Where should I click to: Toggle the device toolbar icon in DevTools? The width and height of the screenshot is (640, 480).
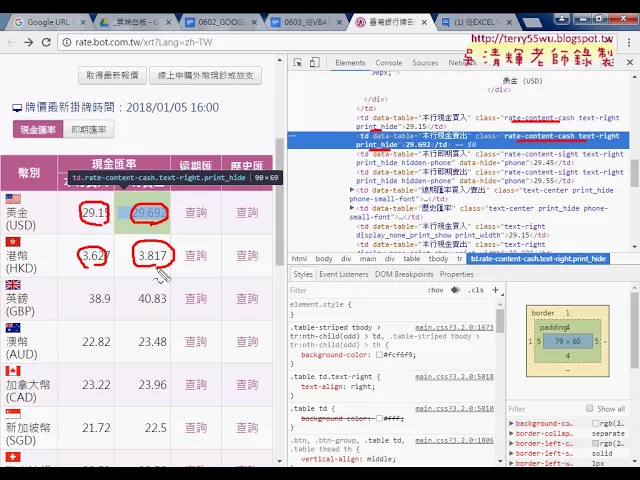pos(314,62)
